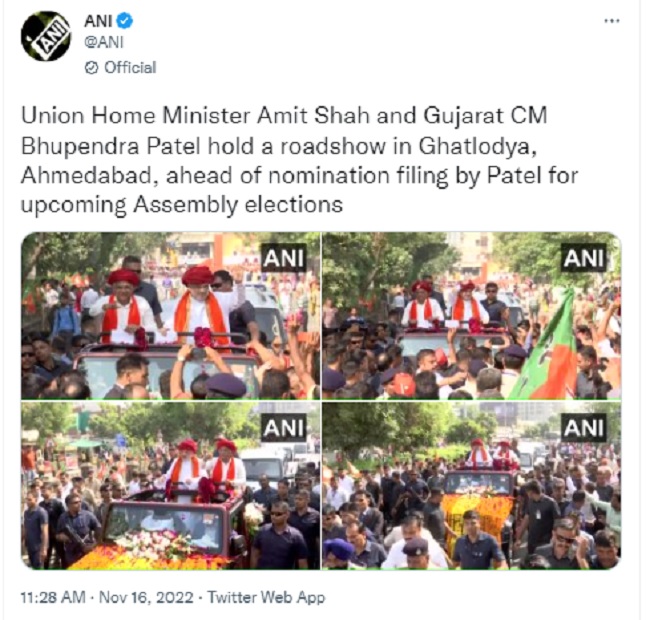The width and height of the screenshot is (650, 620).
Task: Click the 11:28 AM timestamp
Action: 53,597
